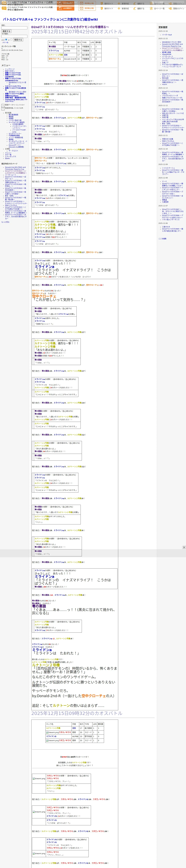The height and width of the screenshot is (868, 186).
Task: Click the 検索する button under 検索 field
Action: (x=6, y=31)
